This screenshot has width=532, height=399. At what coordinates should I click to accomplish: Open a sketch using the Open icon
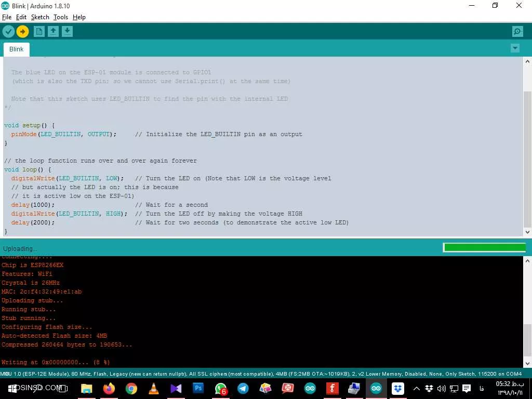coord(53,32)
